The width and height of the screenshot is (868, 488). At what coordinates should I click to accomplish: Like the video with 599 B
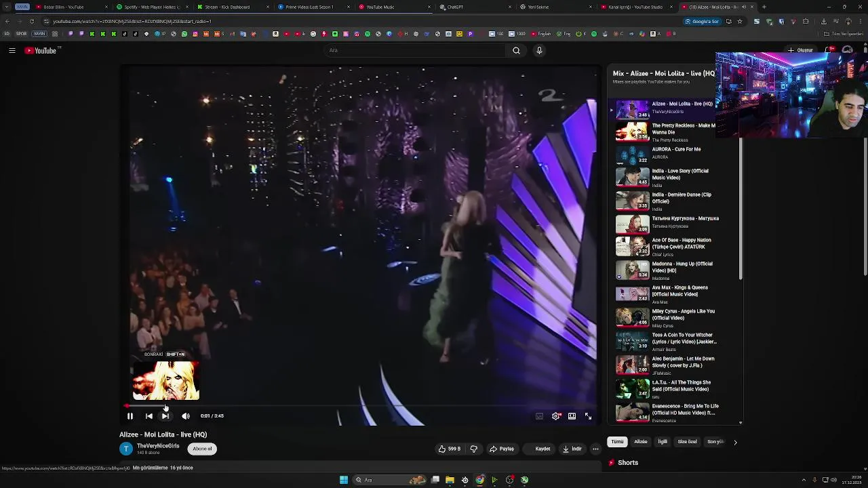(449, 449)
